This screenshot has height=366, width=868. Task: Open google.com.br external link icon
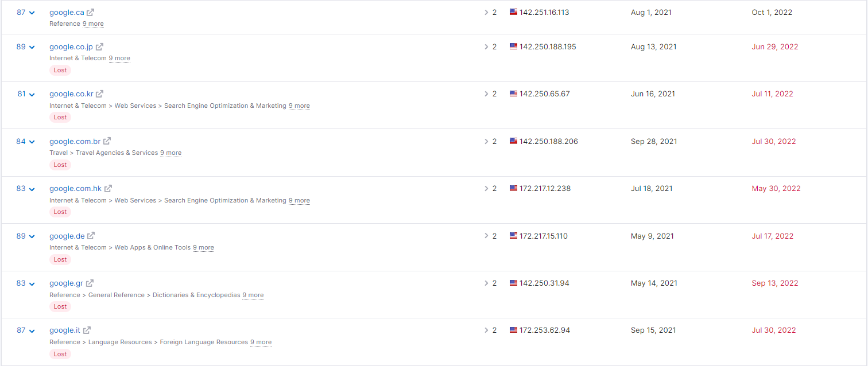point(107,141)
